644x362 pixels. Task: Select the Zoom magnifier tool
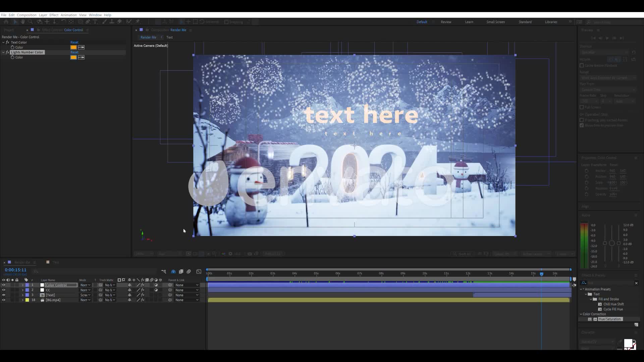[30, 22]
